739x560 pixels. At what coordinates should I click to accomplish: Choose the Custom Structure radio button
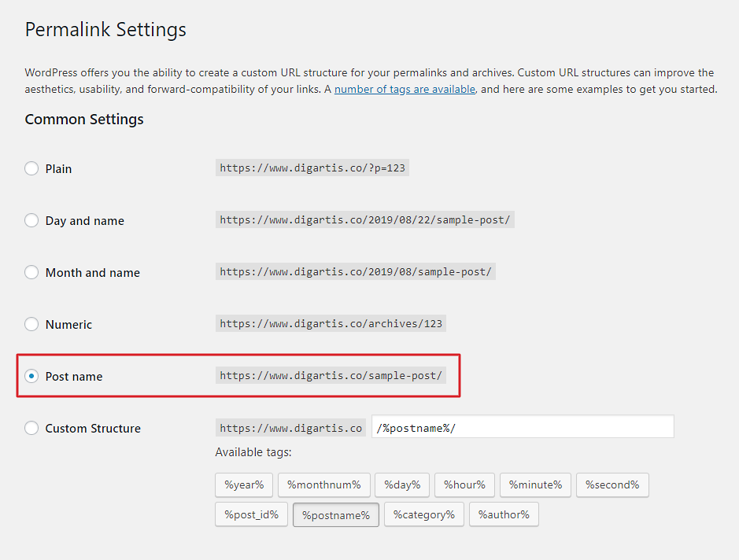pyautogui.click(x=31, y=428)
